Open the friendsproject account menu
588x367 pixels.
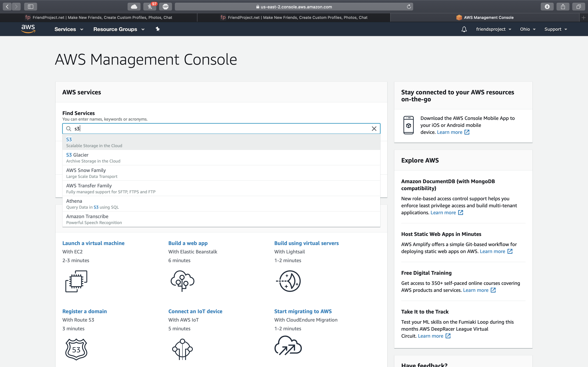pyautogui.click(x=493, y=29)
